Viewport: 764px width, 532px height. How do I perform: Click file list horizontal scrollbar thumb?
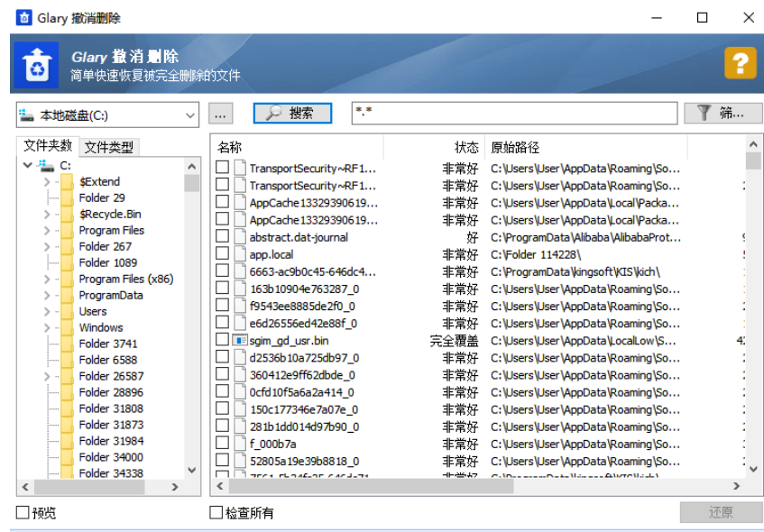tap(371, 486)
